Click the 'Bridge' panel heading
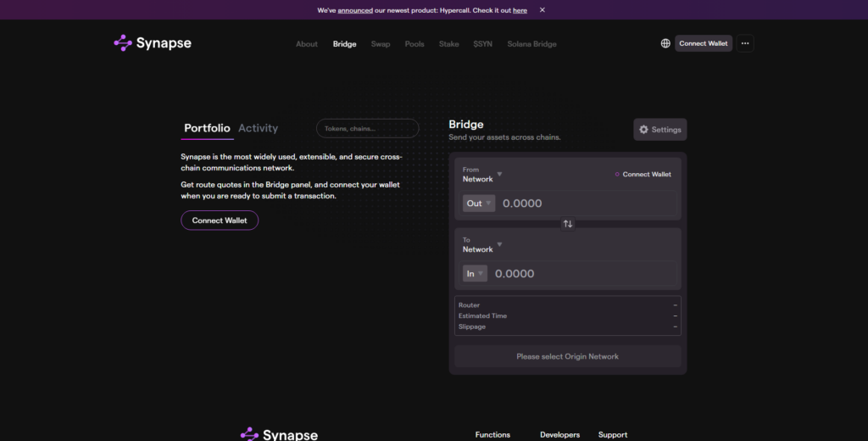This screenshot has height=441, width=868. pyautogui.click(x=466, y=125)
